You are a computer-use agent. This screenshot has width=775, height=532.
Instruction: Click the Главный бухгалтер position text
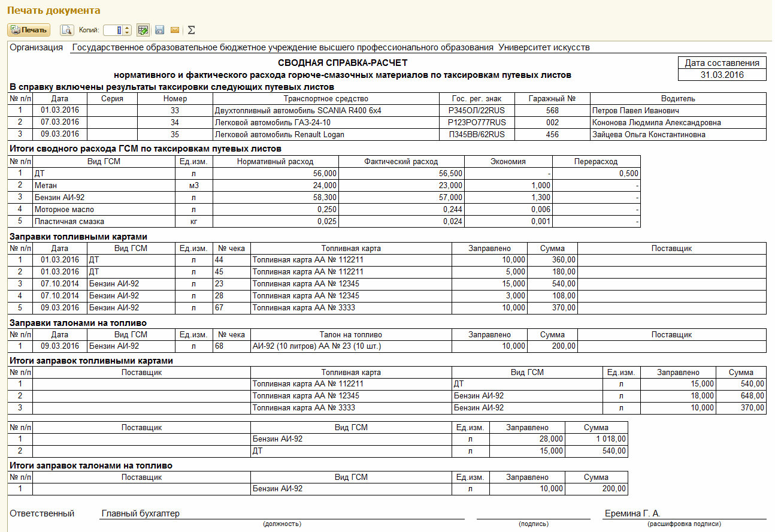click(141, 513)
